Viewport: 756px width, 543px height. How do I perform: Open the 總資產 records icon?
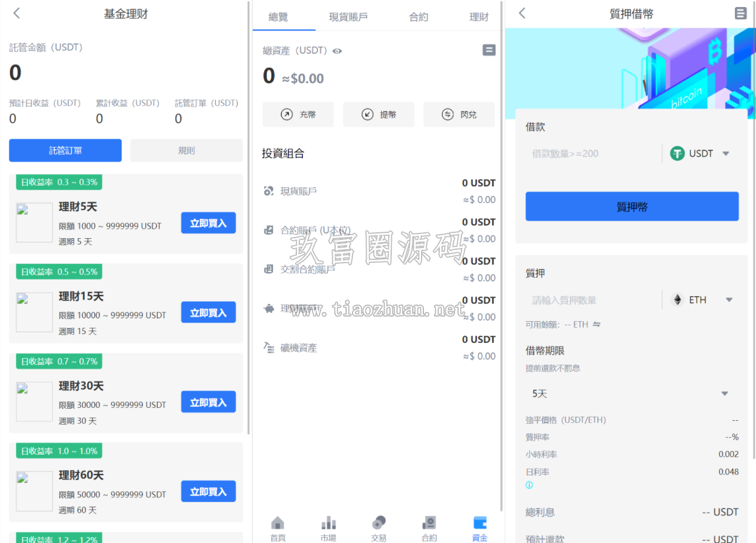click(489, 50)
